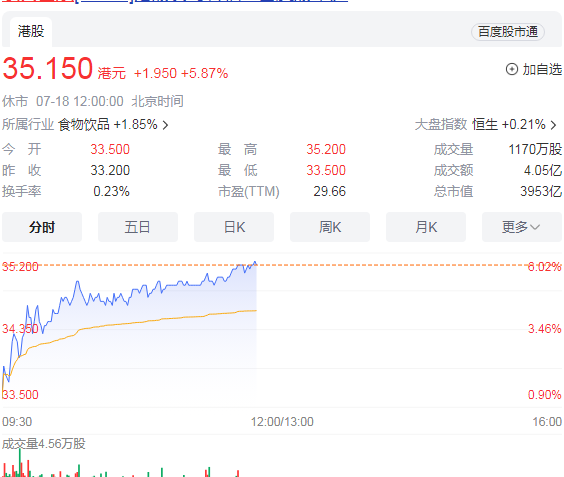
Task: Click the 总市值 value 3953亿
Action: [541, 191]
